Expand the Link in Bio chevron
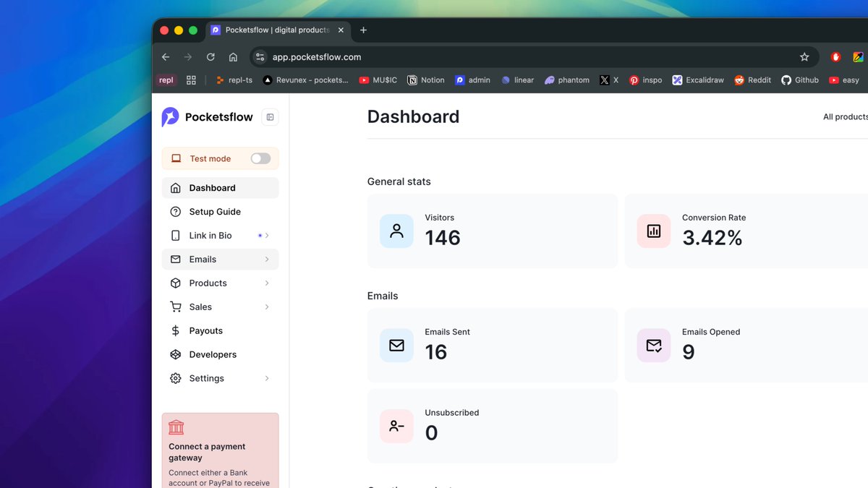 tap(267, 236)
